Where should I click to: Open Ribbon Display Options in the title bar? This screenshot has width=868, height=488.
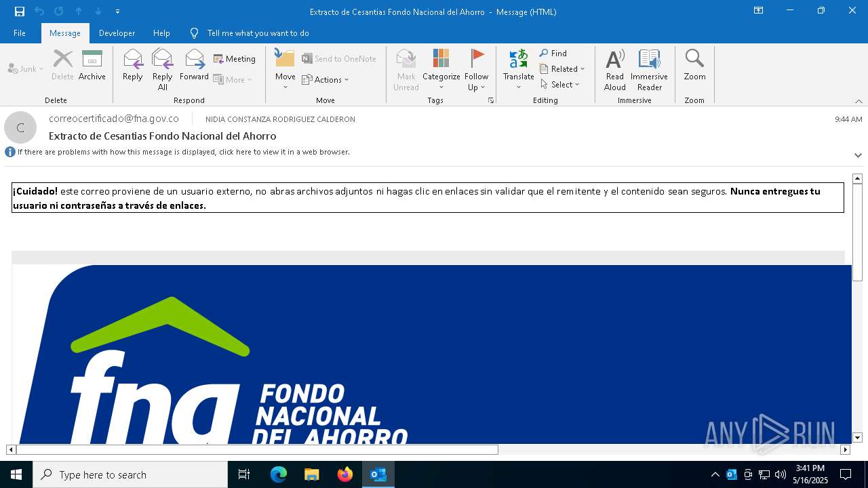click(x=758, y=11)
